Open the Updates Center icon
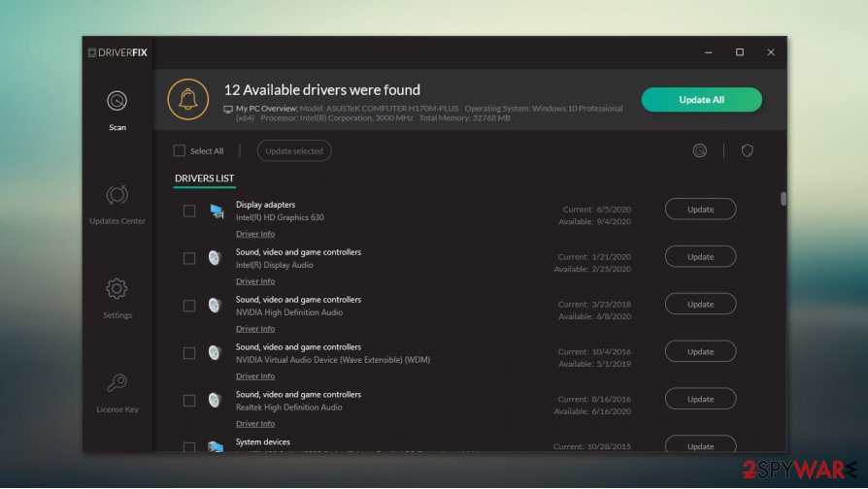 117,195
